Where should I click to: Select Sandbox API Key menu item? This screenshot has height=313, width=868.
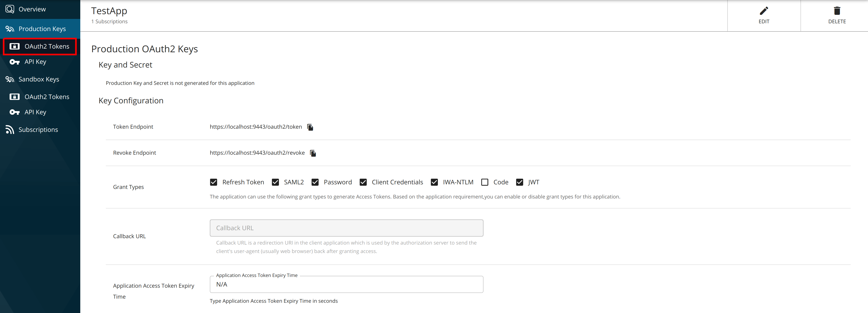pos(35,112)
